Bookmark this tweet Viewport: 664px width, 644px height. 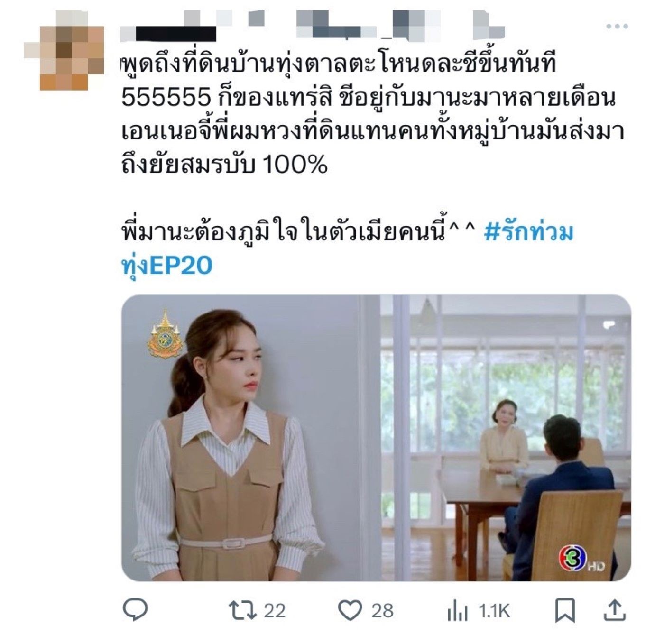click(x=565, y=610)
